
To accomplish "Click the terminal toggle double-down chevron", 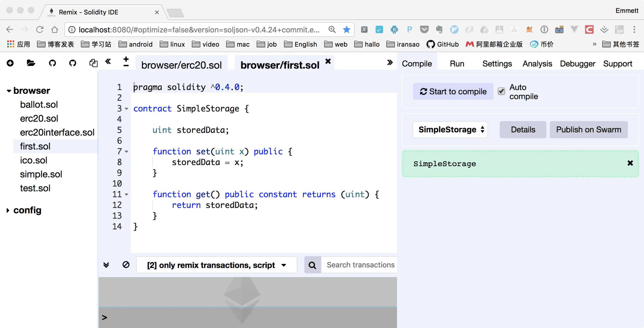I will coord(106,265).
